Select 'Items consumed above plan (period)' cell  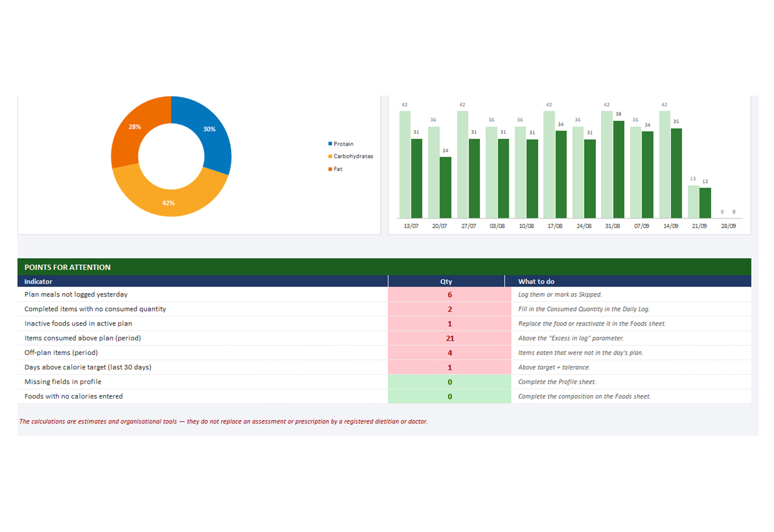pyautogui.click(x=202, y=338)
